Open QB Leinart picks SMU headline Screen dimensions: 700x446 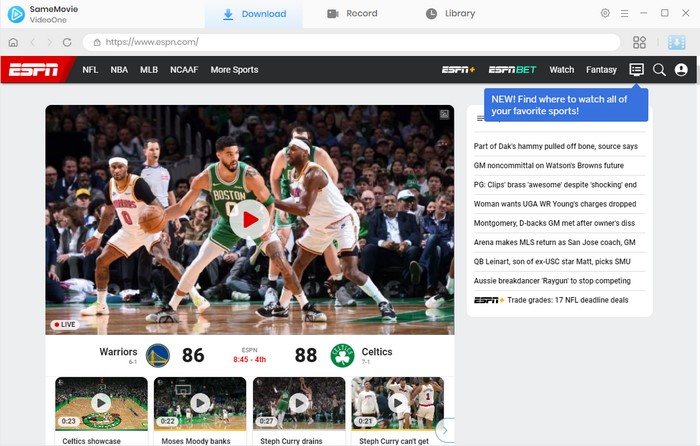[552, 262]
